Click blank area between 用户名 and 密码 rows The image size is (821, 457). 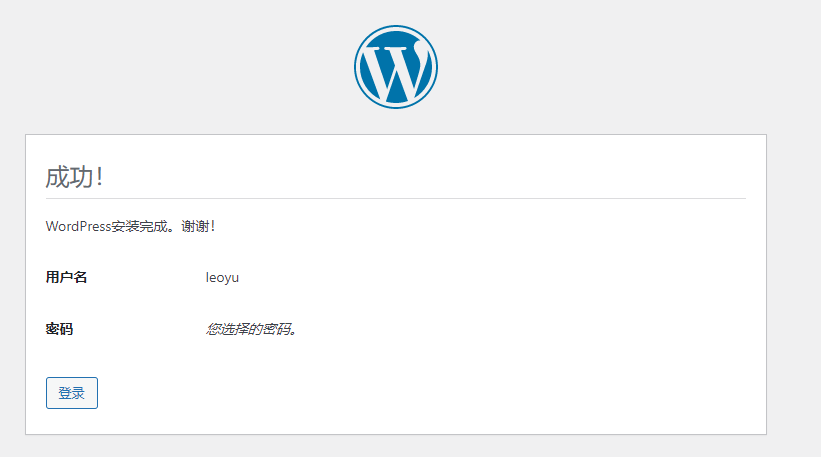click(300, 303)
